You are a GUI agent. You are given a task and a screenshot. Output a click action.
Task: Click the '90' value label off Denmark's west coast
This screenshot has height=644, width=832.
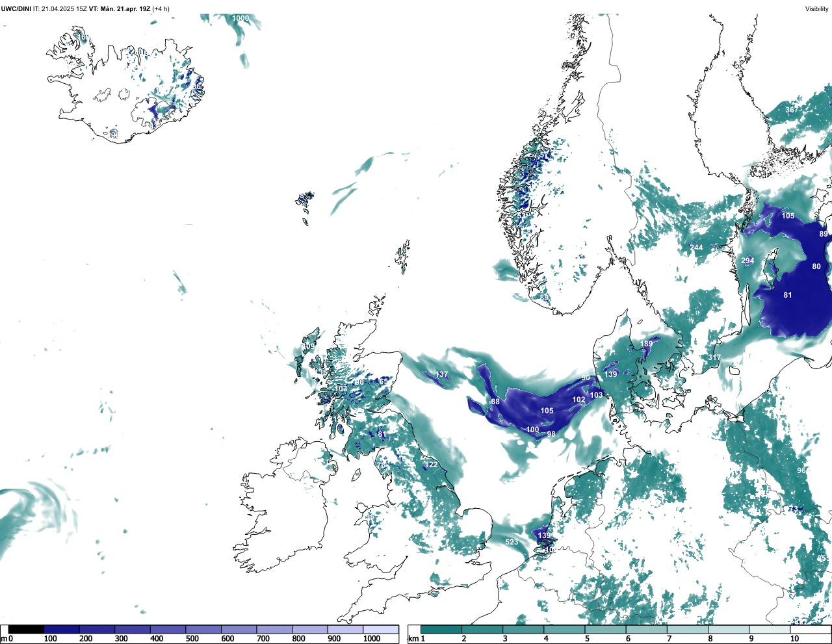click(x=586, y=378)
